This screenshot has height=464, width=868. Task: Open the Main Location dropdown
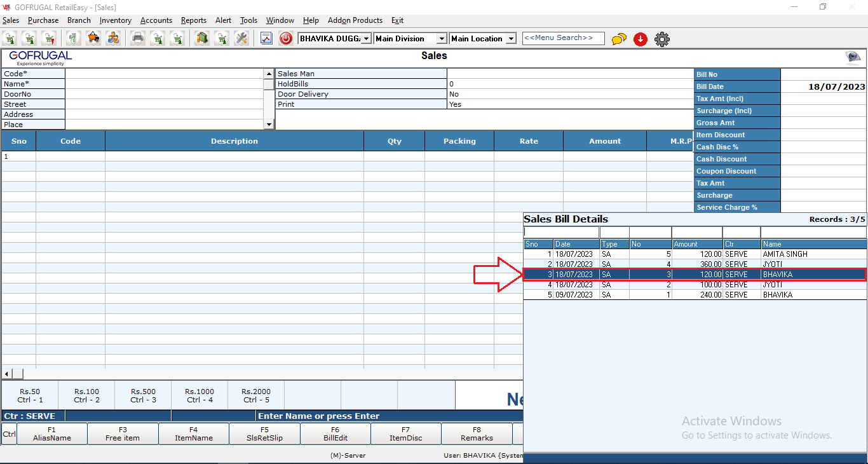[511, 39]
